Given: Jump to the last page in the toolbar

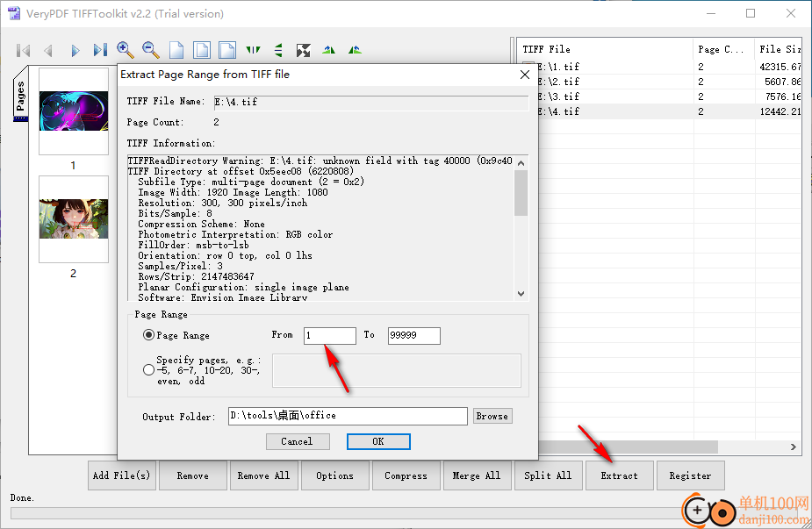Looking at the screenshot, I should click(100, 50).
